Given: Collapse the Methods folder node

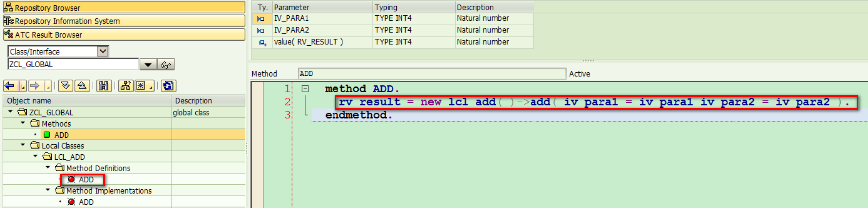Looking at the screenshot, I should pos(23,123).
